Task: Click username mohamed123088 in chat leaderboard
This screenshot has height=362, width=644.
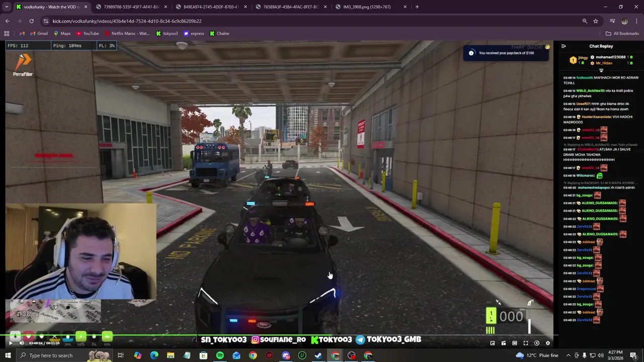Action: coord(610,57)
